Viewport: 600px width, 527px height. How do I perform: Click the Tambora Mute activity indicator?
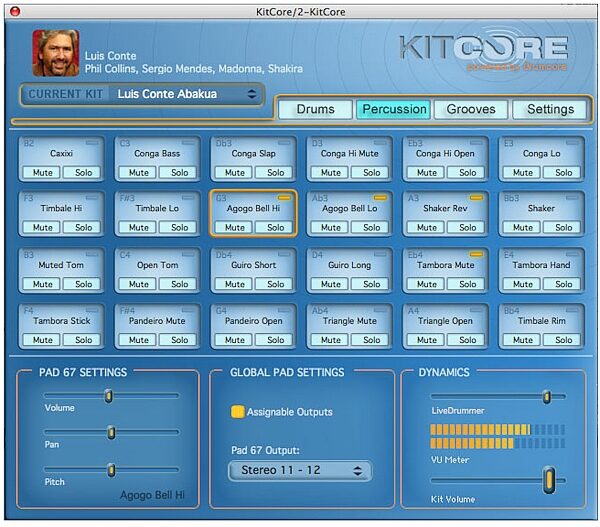pos(476,254)
